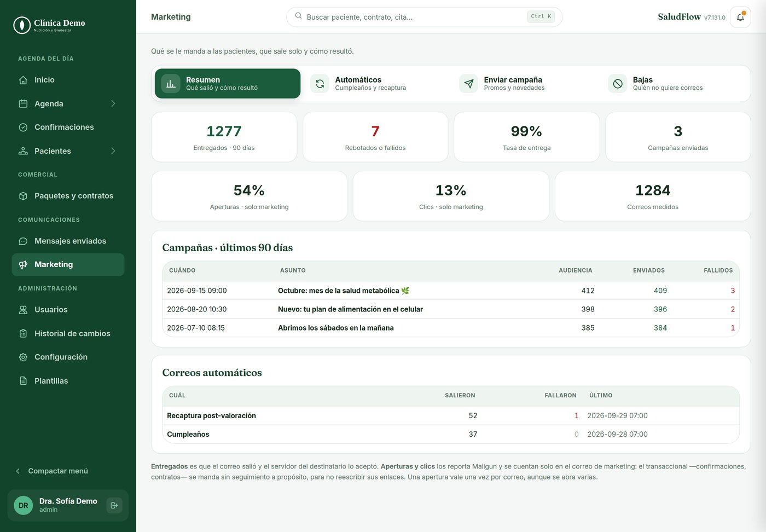This screenshot has width=766, height=532.
Task: Open Configuración in the sidebar
Action: point(68,357)
